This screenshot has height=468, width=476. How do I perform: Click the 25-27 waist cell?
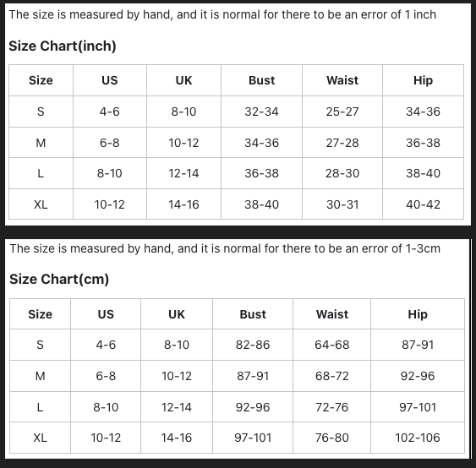(x=342, y=112)
